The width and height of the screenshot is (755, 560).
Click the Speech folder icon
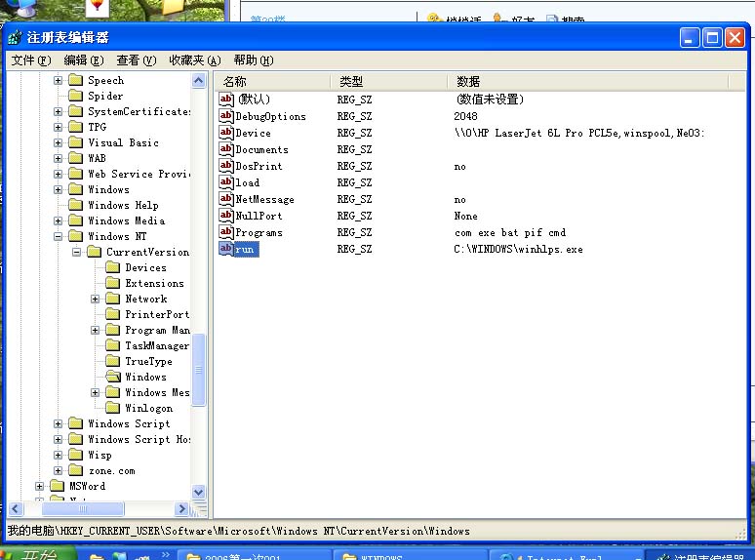click(x=75, y=80)
